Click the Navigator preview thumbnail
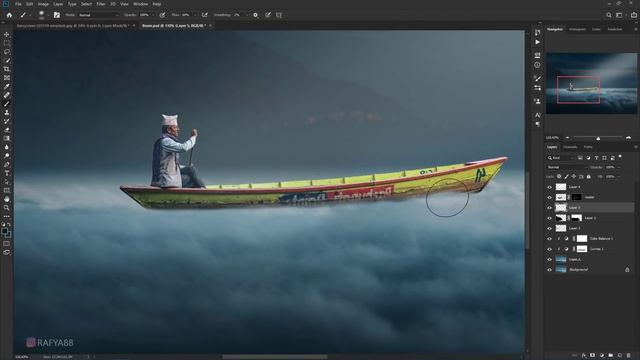This screenshot has width=640, height=360. pos(592,84)
